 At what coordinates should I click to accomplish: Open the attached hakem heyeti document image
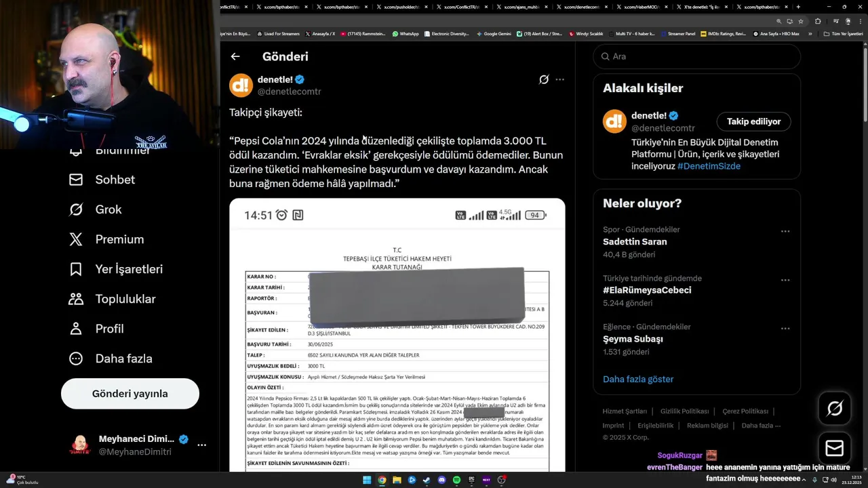click(x=397, y=335)
